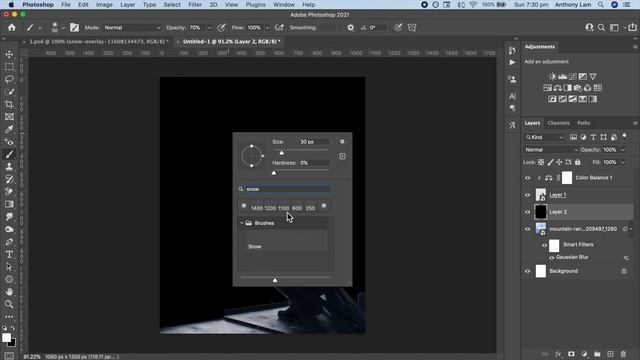Hide the Background layer

point(527,271)
